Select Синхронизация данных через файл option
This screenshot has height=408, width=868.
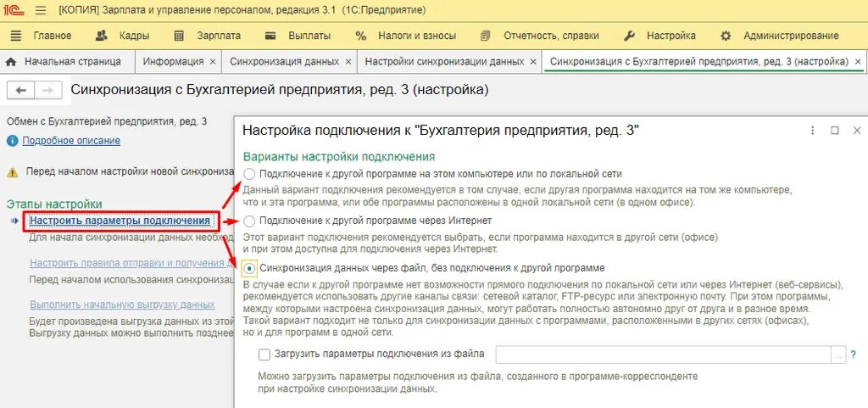click(x=250, y=269)
